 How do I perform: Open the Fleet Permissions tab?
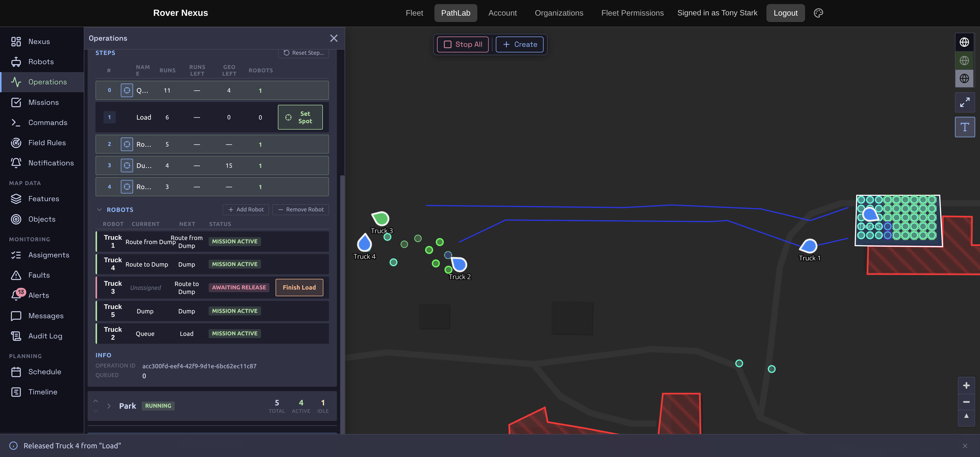[x=632, y=13]
